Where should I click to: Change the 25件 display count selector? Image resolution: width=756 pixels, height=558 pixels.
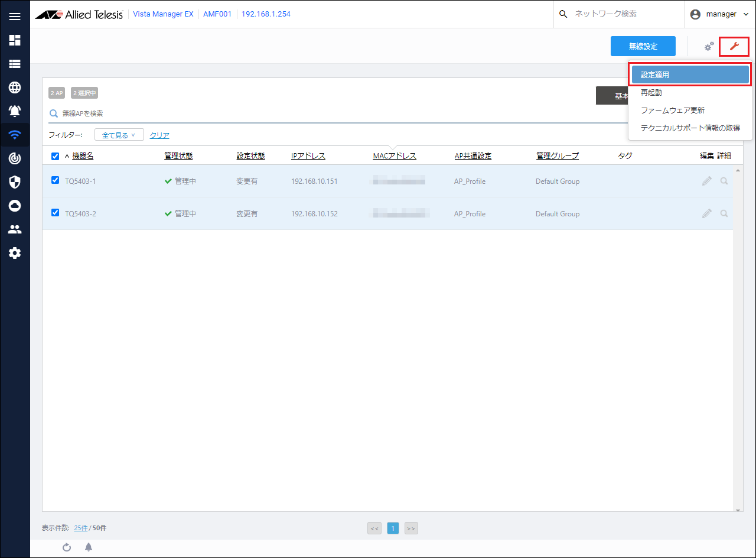point(81,528)
